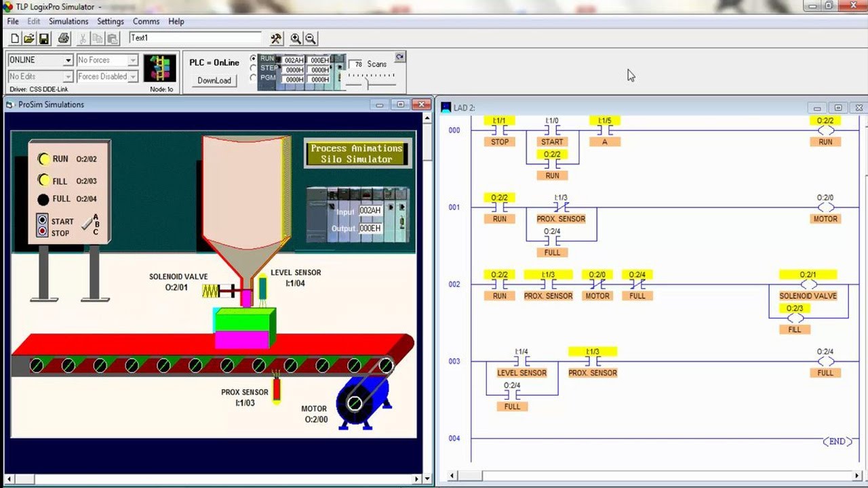Image resolution: width=868 pixels, height=488 pixels.
Task: Click the Process Animations Silo Simulator banner
Action: 357,154
